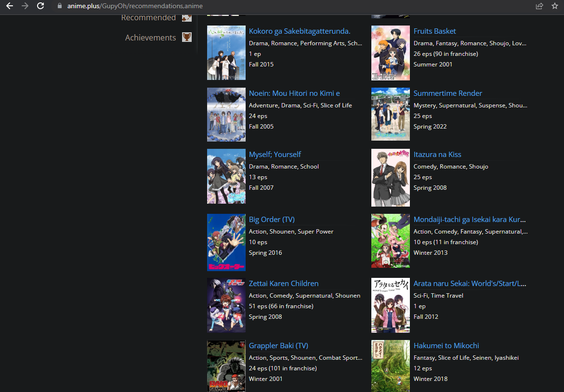Click the Noein poster thumbnail
Screen dimensions: 564x392
tap(226, 115)
